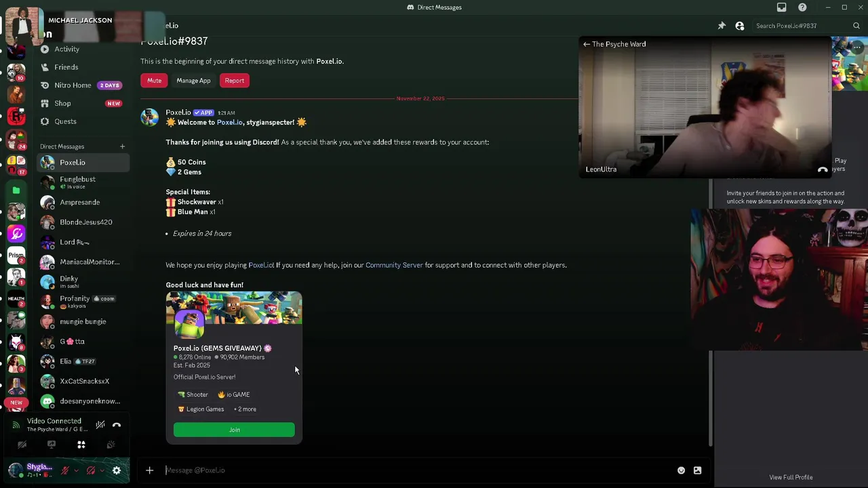The height and width of the screenshot is (488, 868).
Task: Click the green server icon in server list
Action: [16, 190]
